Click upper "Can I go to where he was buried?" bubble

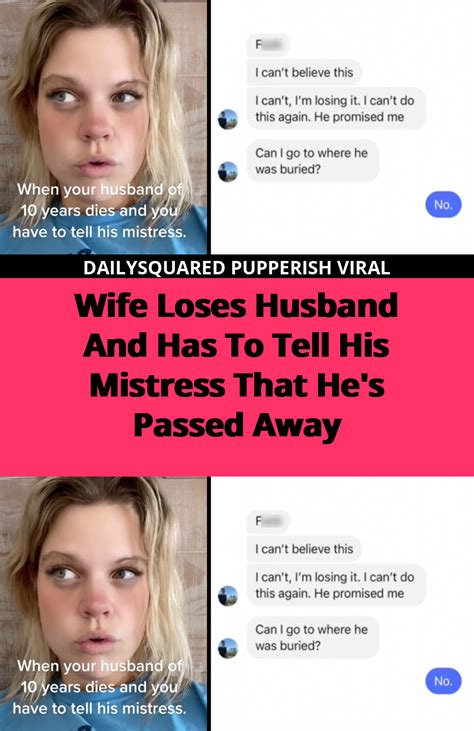point(313,161)
